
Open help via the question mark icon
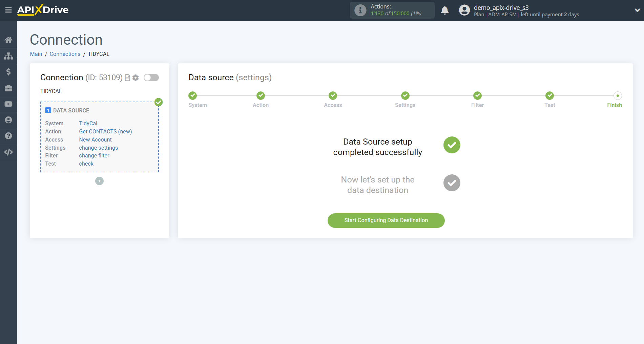[x=8, y=136]
